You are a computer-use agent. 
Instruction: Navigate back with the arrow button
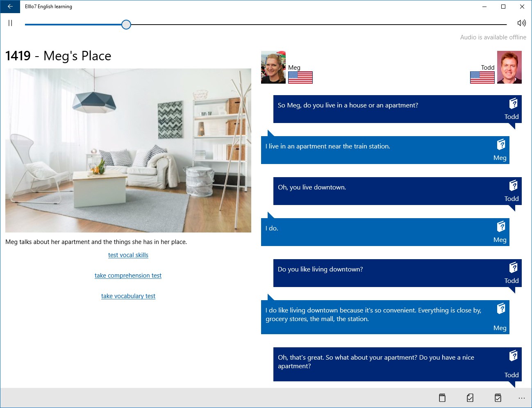point(10,7)
